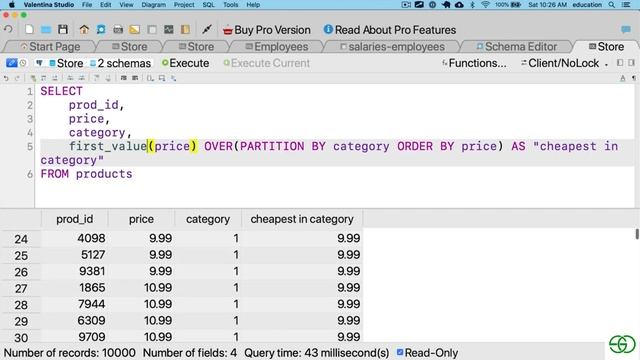640x360 pixels.
Task: Toggle the right panel layout icon
Action: pos(631,63)
